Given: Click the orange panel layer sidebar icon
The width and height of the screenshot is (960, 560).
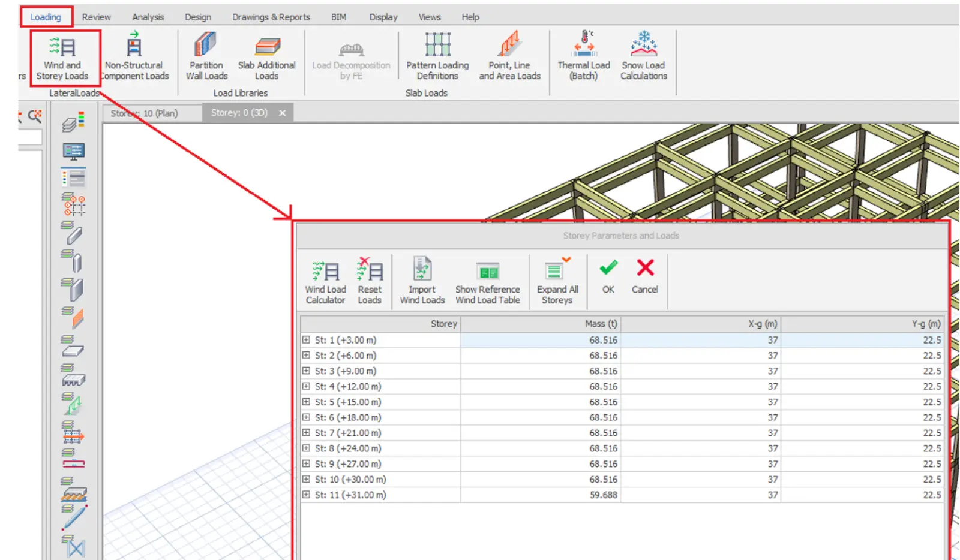Looking at the screenshot, I should (74, 318).
